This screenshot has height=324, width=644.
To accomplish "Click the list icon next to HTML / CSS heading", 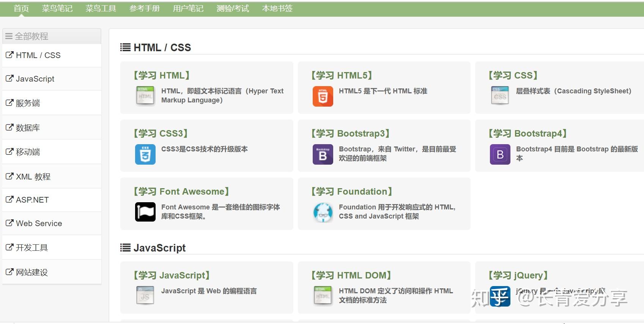I will point(125,47).
